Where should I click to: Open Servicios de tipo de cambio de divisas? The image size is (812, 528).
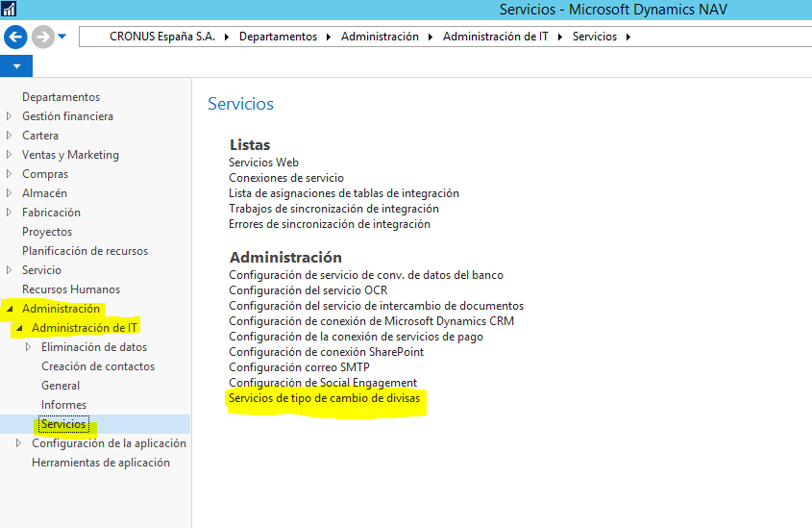(x=324, y=398)
